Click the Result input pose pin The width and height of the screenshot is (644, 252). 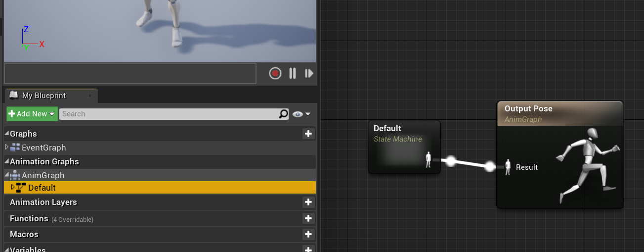(x=508, y=167)
